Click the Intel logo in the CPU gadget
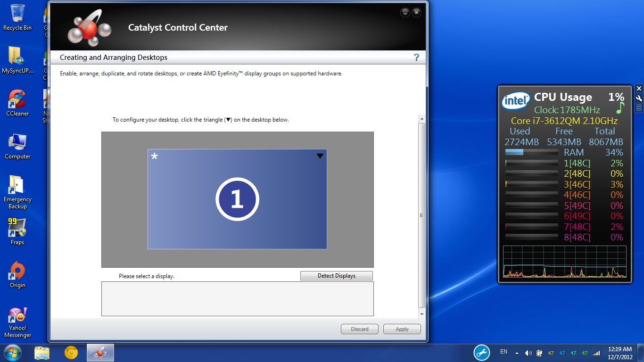Screen dimensions: 644x362 [x=516, y=100]
